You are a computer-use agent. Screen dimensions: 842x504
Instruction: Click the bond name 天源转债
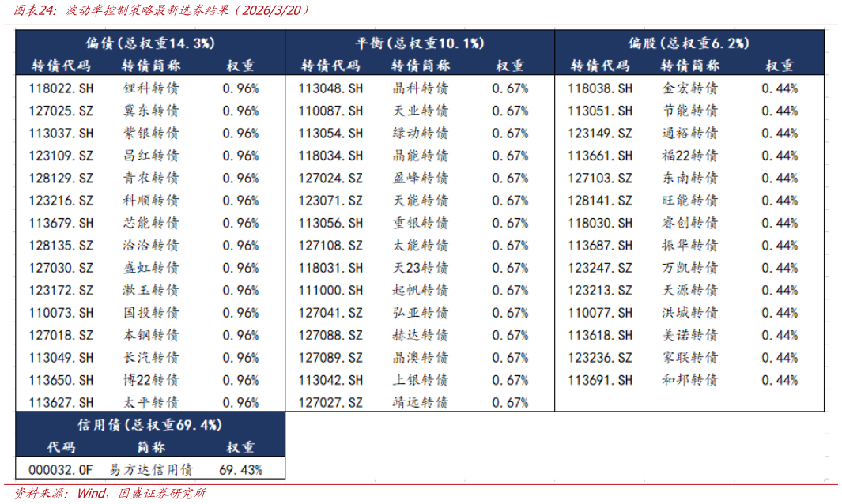tap(690, 291)
